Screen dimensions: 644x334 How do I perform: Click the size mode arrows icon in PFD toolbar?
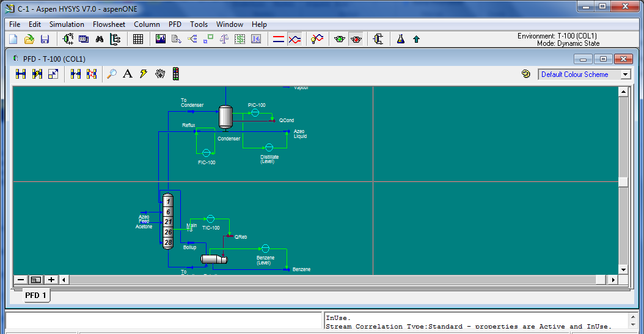[x=53, y=74]
